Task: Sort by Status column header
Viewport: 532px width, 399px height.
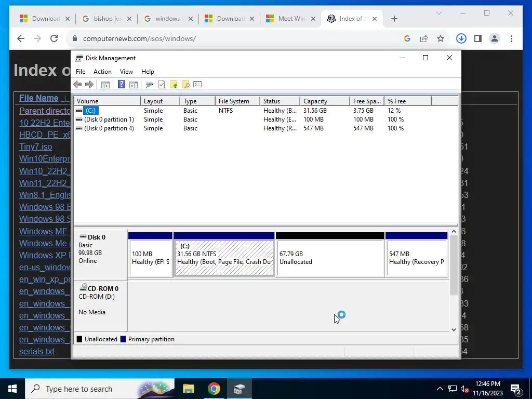Action: [x=280, y=101]
